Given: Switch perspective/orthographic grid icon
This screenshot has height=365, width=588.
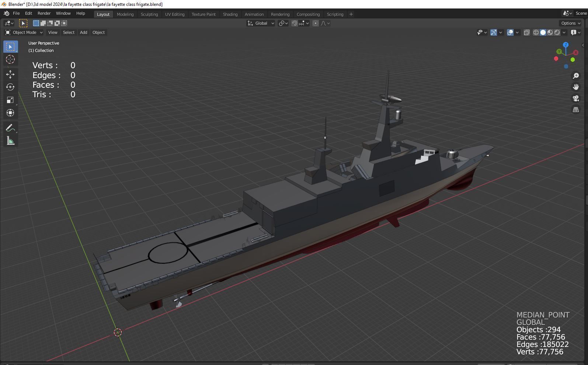Looking at the screenshot, I should [576, 110].
